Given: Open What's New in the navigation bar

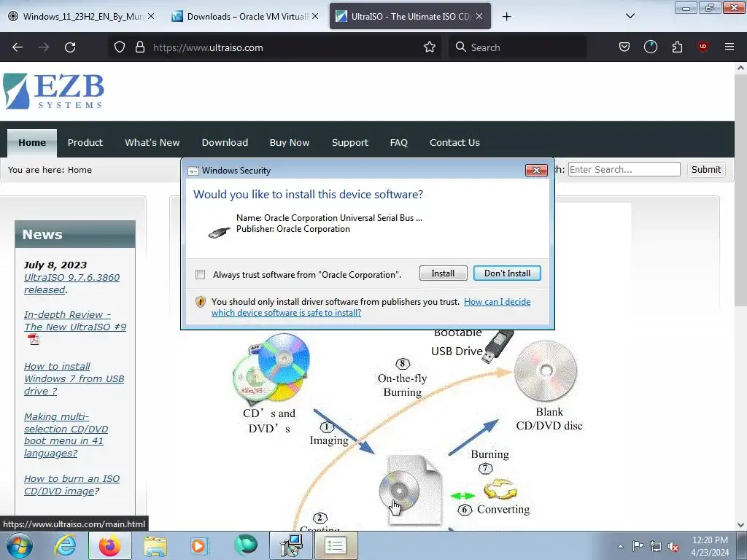Looking at the screenshot, I should pos(152,142).
